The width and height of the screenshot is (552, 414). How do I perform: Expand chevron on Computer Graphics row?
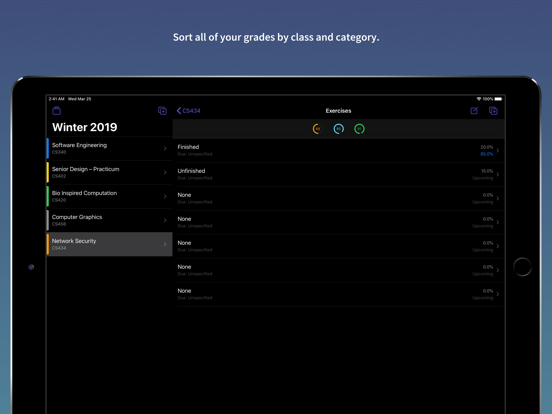(165, 220)
